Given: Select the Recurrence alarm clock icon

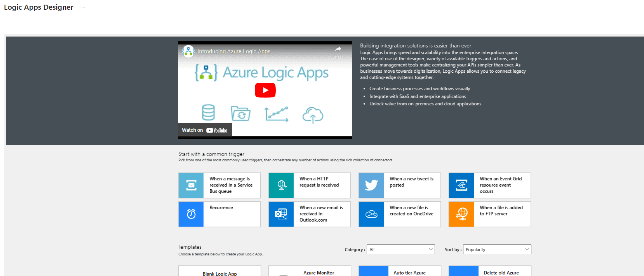Looking at the screenshot, I should [x=191, y=214].
